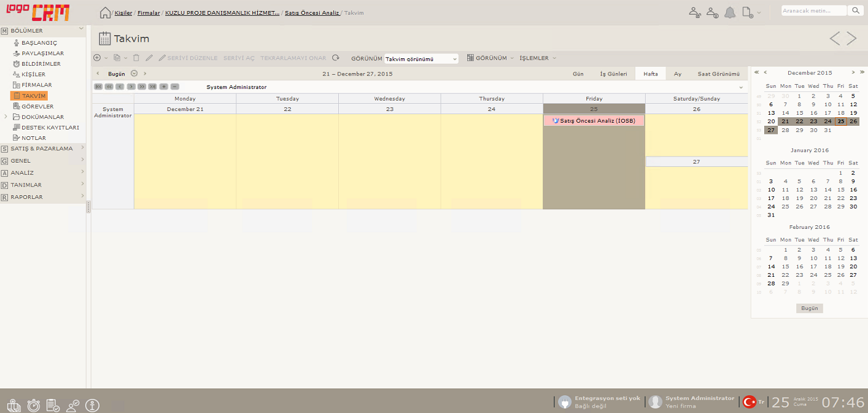Click the home icon in breadcrumb

[x=105, y=13]
